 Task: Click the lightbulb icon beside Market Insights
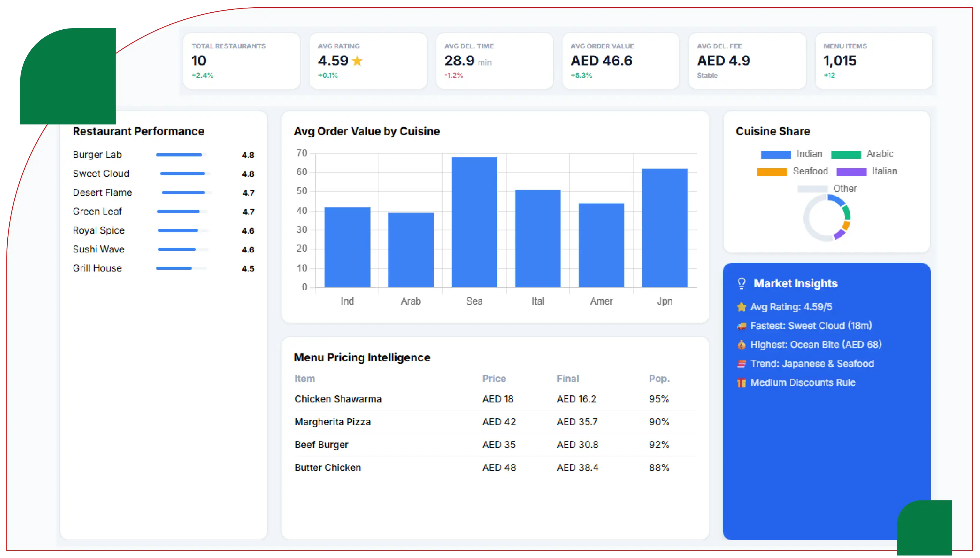click(x=741, y=283)
